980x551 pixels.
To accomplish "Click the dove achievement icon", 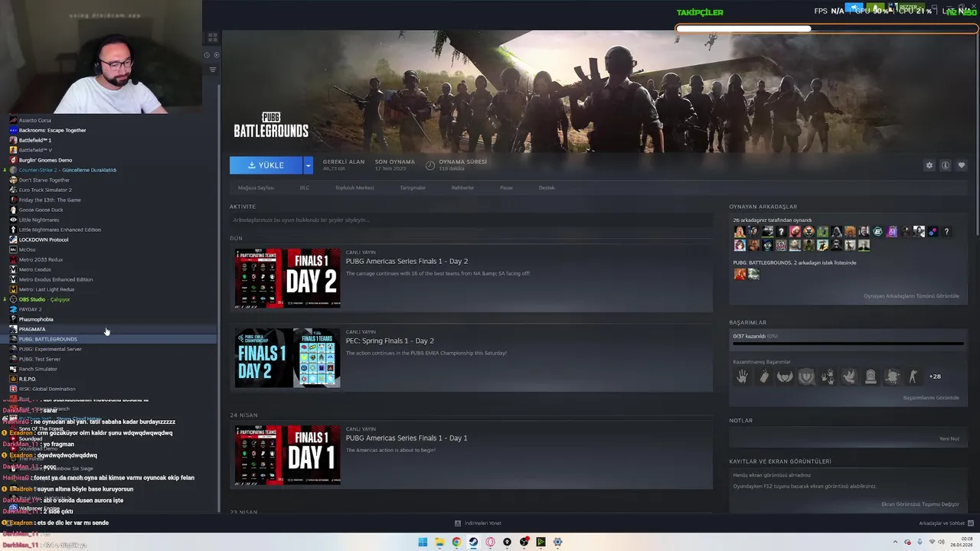I will (x=849, y=376).
